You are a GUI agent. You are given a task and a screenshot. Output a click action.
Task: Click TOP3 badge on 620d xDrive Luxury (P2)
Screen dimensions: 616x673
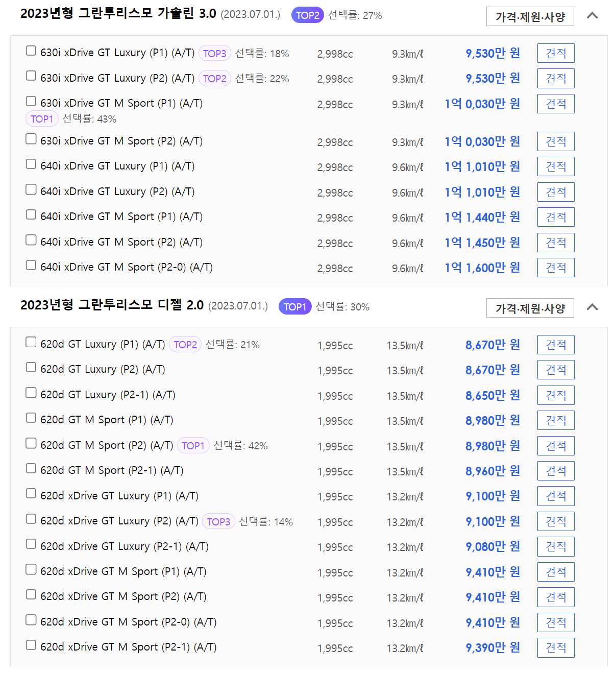click(x=218, y=521)
